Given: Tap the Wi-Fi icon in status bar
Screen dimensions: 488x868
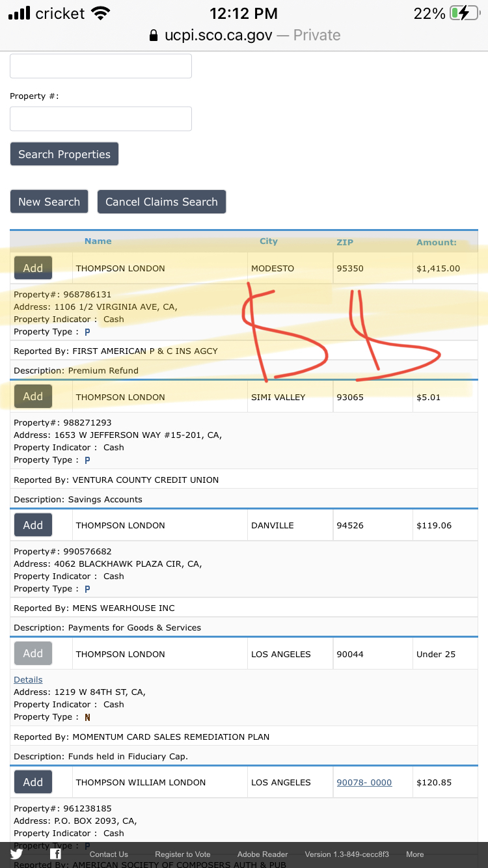Looking at the screenshot, I should 101,13.
